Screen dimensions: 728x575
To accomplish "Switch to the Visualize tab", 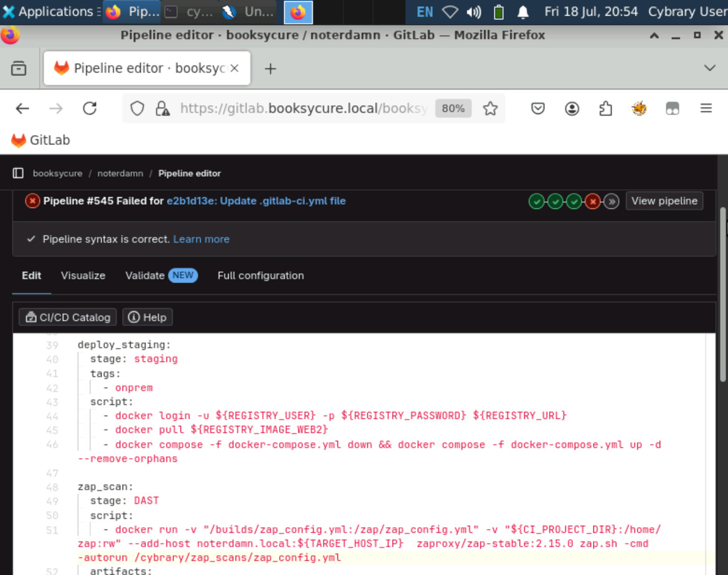I will pyautogui.click(x=83, y=276).
